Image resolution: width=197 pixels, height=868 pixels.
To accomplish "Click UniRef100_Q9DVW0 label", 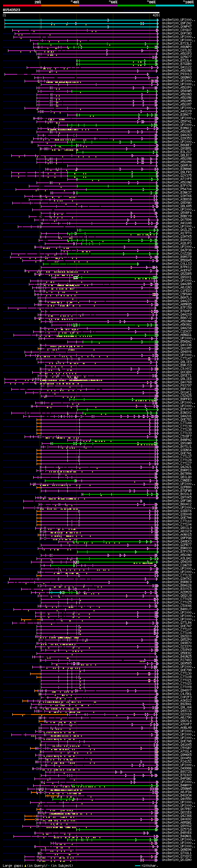I will pyautogui.click(x=177, y=203).
